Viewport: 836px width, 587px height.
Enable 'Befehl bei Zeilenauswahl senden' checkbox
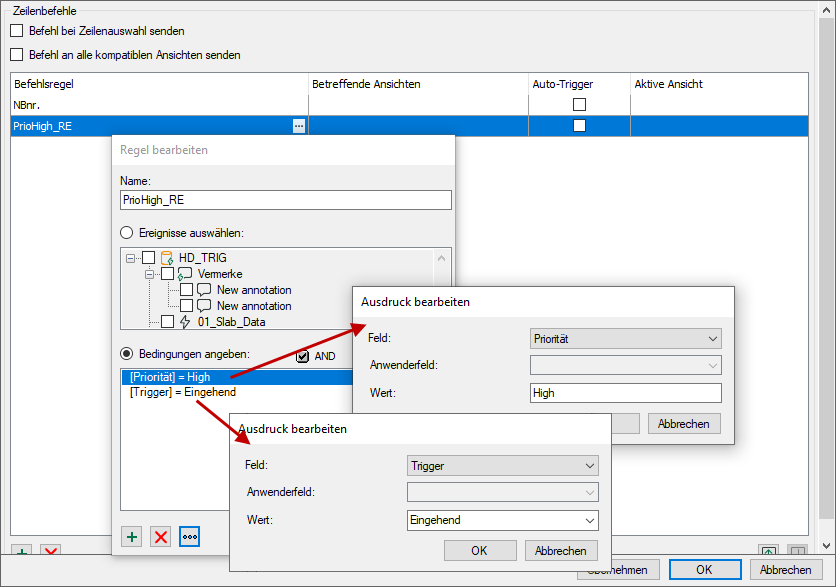point(16,31)
